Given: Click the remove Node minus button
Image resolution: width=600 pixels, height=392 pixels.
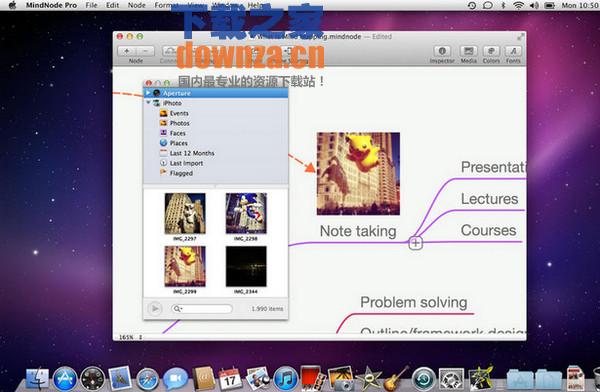Looking at the screenshot, I should tap(145, 51).
